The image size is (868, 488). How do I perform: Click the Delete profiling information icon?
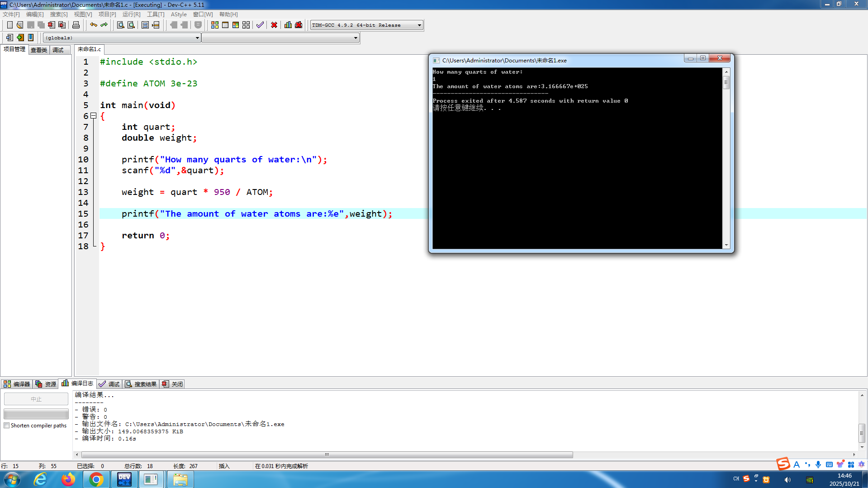click(299, 25)
